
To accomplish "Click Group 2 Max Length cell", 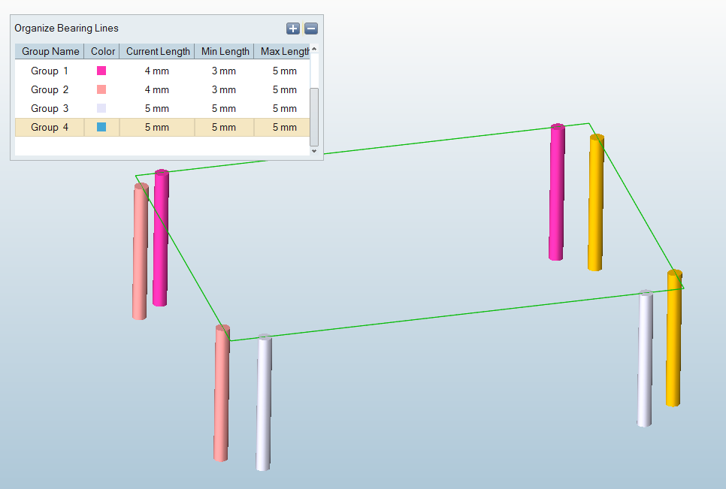I will 284,90.
